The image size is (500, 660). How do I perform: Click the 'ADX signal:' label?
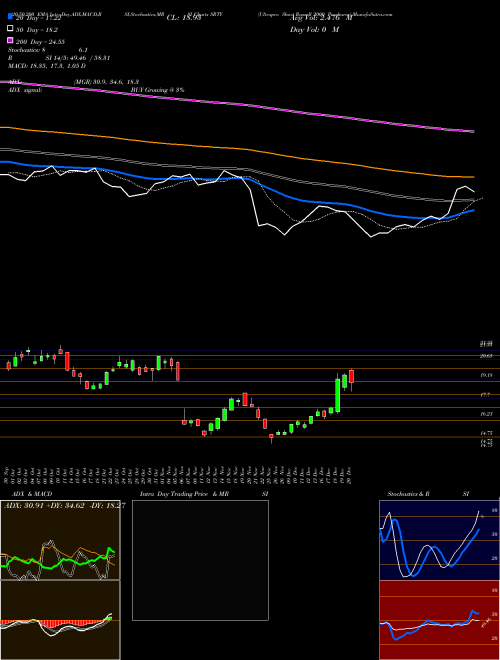tap(25, 90)
